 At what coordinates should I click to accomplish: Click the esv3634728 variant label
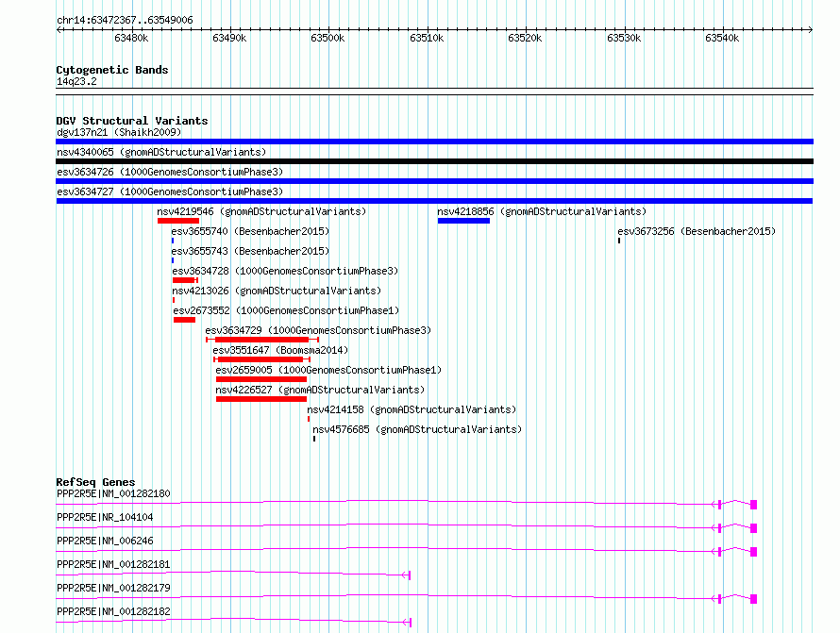(x=285, y=271)
